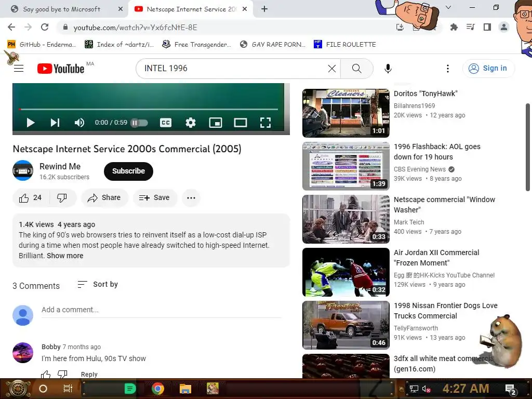Reply to Bobby's comment
Image resolution: width=532 pixels, height=399 pixels.
(x=89, y=374)
